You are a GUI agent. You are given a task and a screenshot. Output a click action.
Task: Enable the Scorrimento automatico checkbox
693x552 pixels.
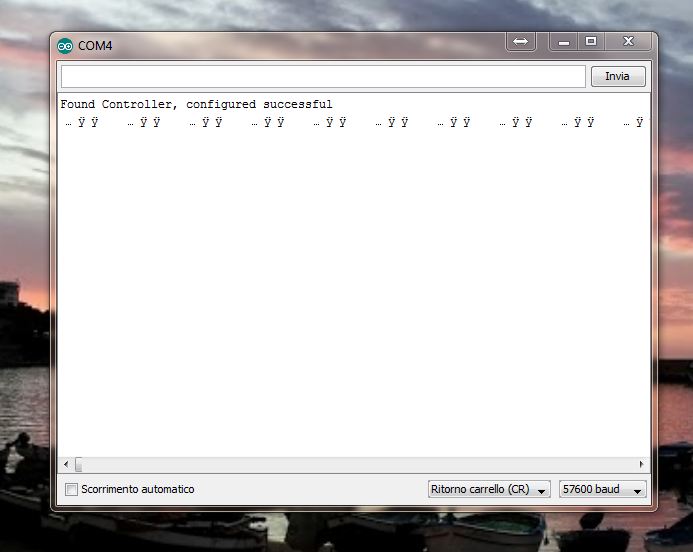[71, 489]
